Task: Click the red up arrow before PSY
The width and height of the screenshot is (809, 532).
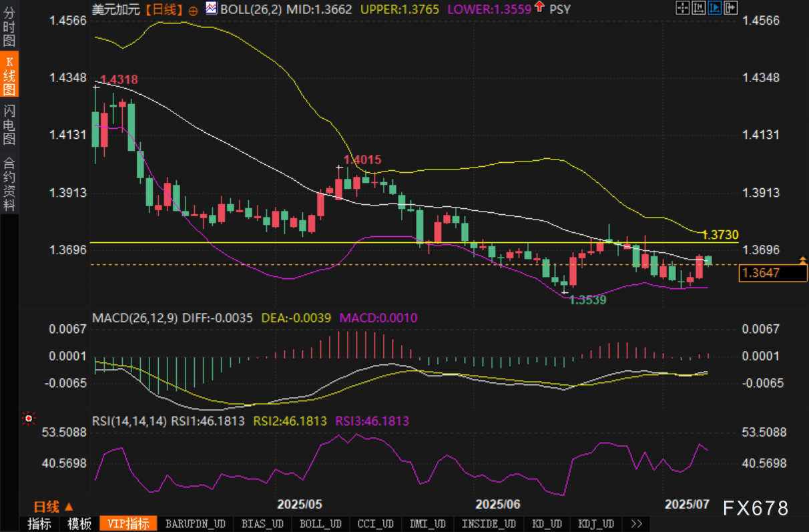Action: coord(539,9)
